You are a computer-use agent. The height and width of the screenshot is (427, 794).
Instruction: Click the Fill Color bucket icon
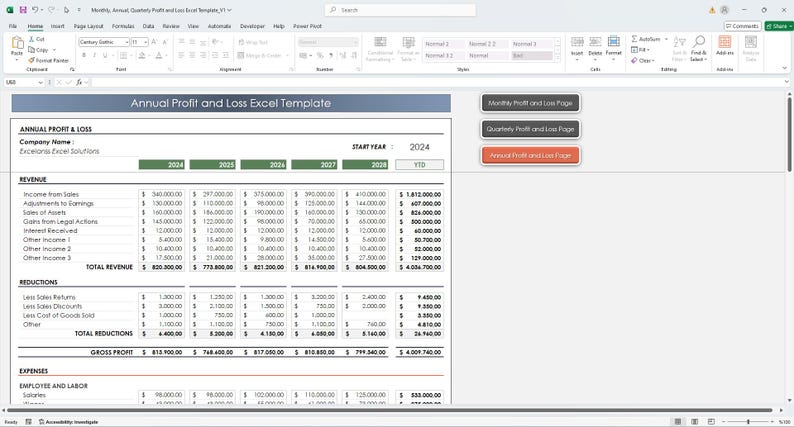pyautogui.click(x=142, y=55)
